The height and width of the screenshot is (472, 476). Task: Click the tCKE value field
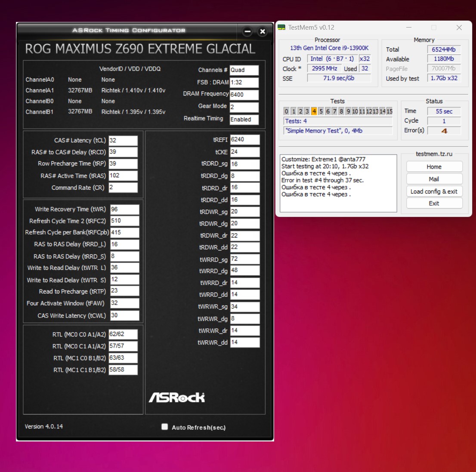245,152
